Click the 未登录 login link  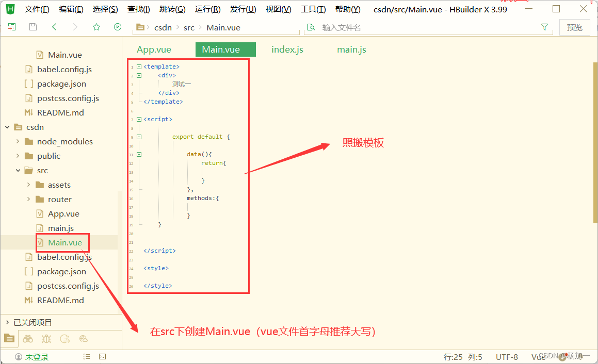tap(37, 357)
